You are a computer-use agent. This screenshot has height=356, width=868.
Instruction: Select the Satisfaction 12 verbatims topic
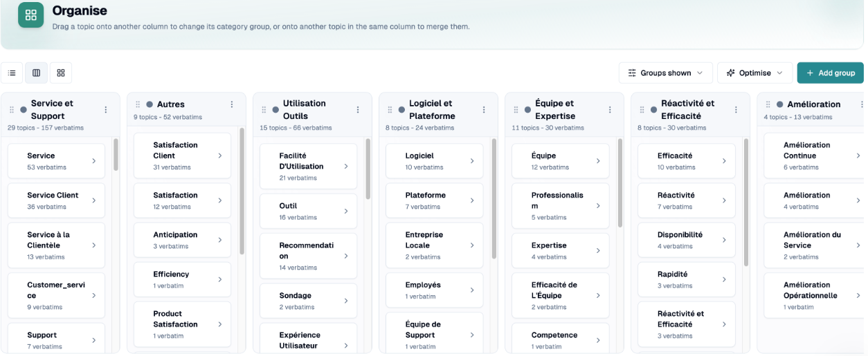coord(182,200)
